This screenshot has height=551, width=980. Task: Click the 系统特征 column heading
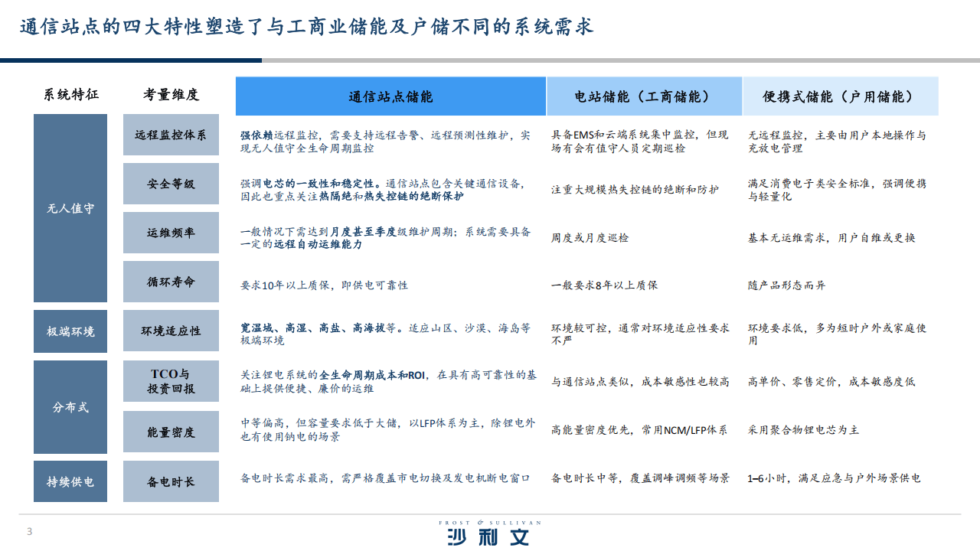click(70, 95)
